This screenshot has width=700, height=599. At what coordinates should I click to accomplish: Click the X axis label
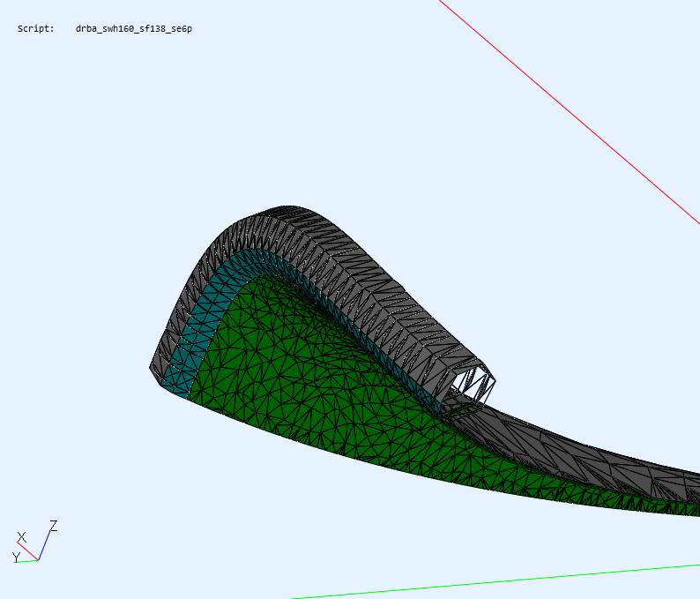[21, 537]
